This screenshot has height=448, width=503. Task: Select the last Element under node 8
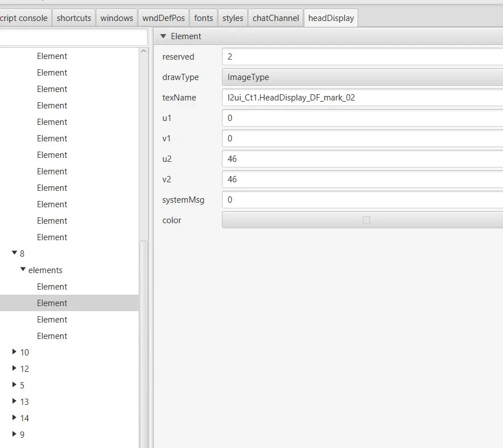[x=69, y=336]
